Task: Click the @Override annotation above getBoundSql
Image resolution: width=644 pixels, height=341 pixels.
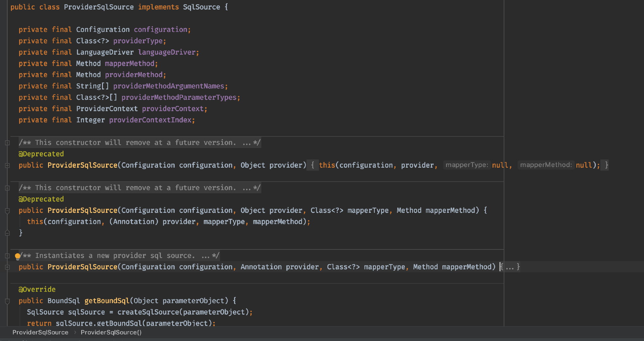Action: (37, 289)
